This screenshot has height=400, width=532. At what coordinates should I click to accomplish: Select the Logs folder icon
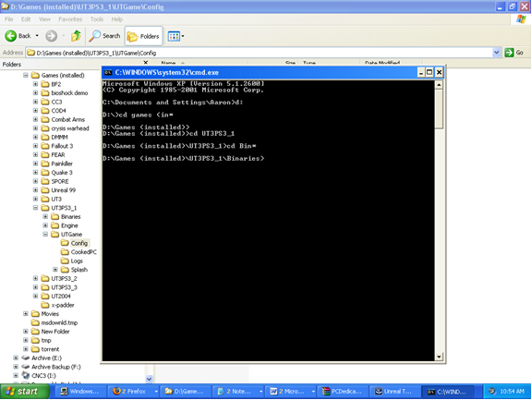(x=65, y=261)
